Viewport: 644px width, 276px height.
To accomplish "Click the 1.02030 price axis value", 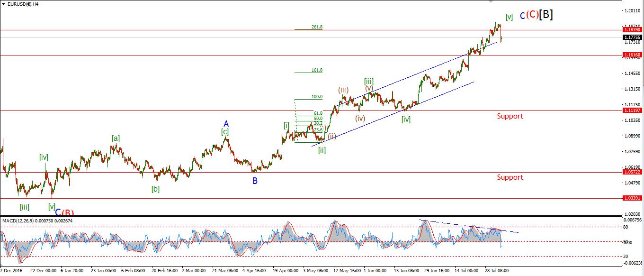I will (x=633, y=214).
